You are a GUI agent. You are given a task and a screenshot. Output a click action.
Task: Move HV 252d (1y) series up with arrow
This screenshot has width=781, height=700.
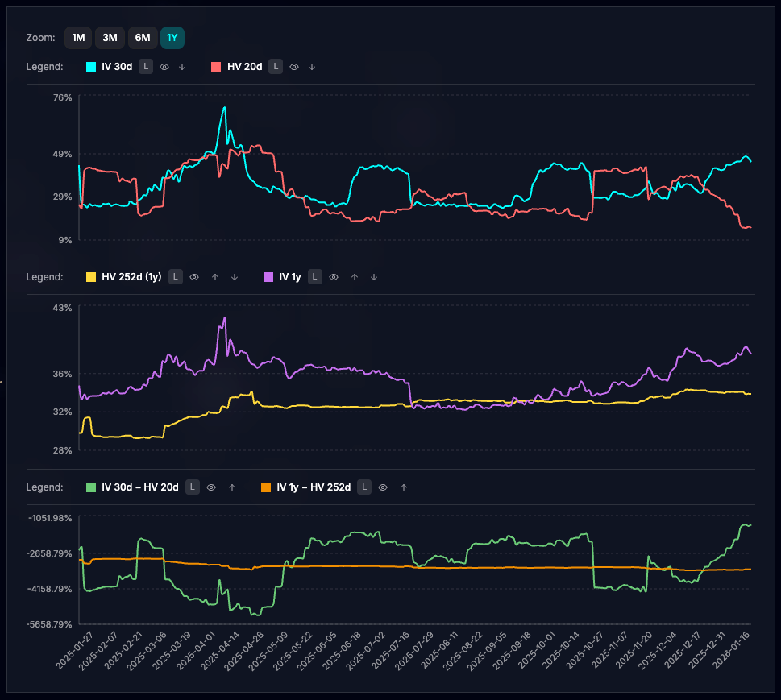[x=215, y=277]
